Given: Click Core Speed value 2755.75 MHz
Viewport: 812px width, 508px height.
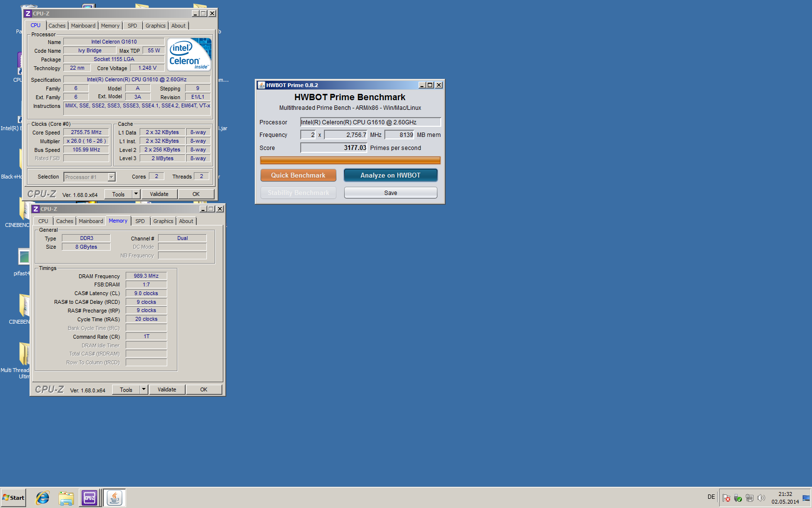Looking at the screenshot, I should pos(86,132).
